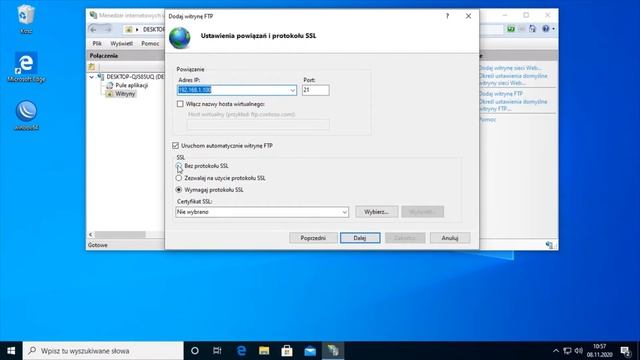Select Witryny in the connections tree
The height and width of the screenshot is (360, 640).
[x=125, y=94]
